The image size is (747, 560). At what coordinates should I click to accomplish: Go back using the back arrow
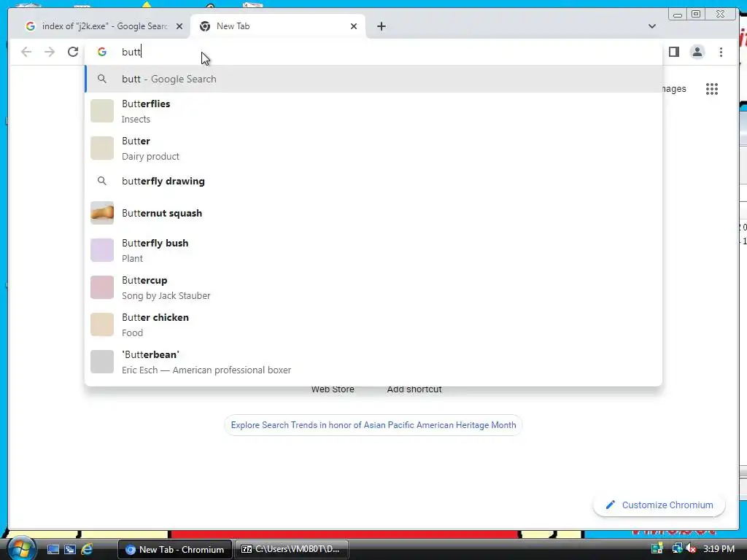point(26,52)
